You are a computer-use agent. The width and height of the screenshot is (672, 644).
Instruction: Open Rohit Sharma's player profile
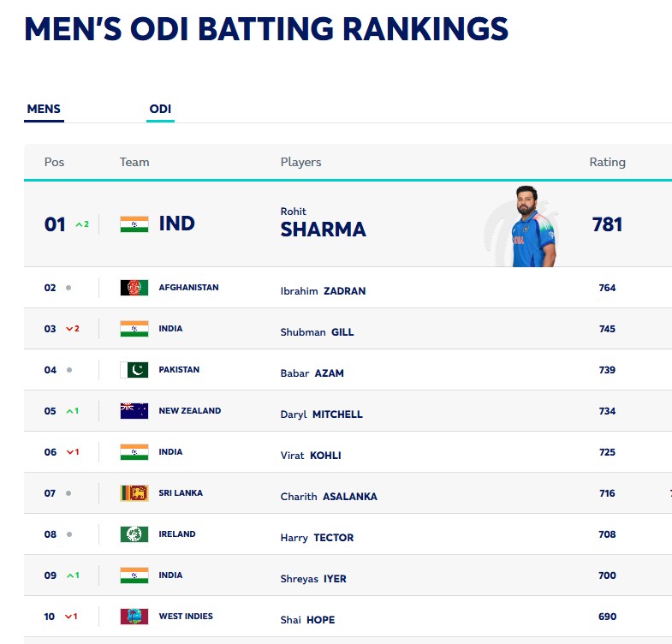coord(323,229)
